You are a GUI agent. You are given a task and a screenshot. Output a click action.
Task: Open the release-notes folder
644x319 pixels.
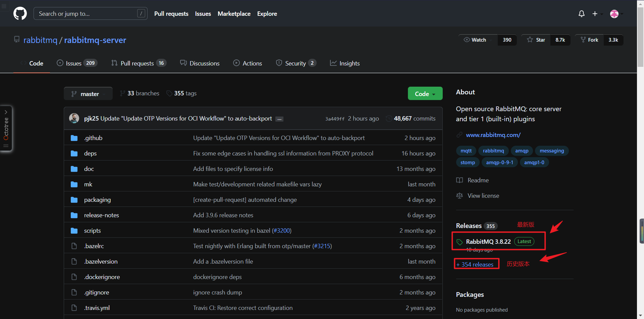click(102, 215)
